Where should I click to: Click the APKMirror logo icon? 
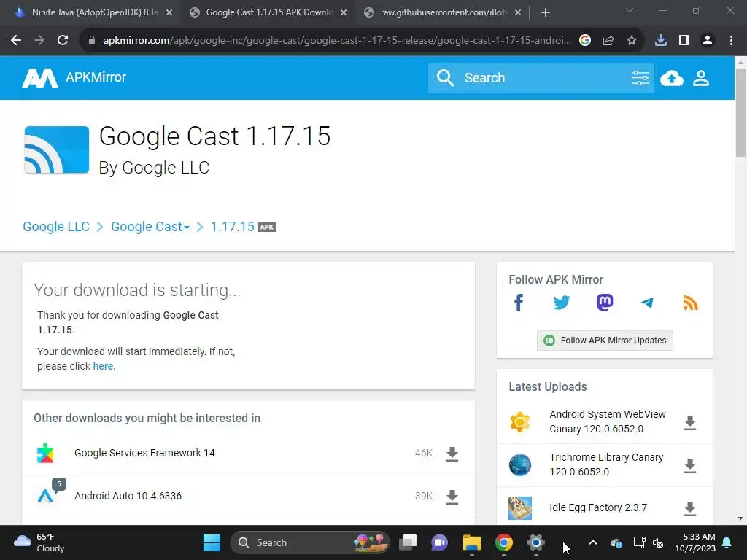tap(40, 77)
